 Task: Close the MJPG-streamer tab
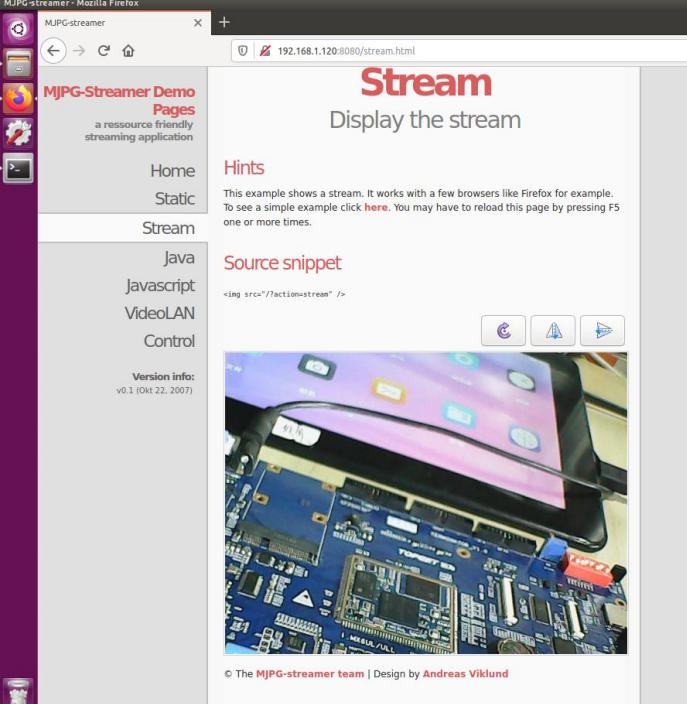click(x=198, y=22)
